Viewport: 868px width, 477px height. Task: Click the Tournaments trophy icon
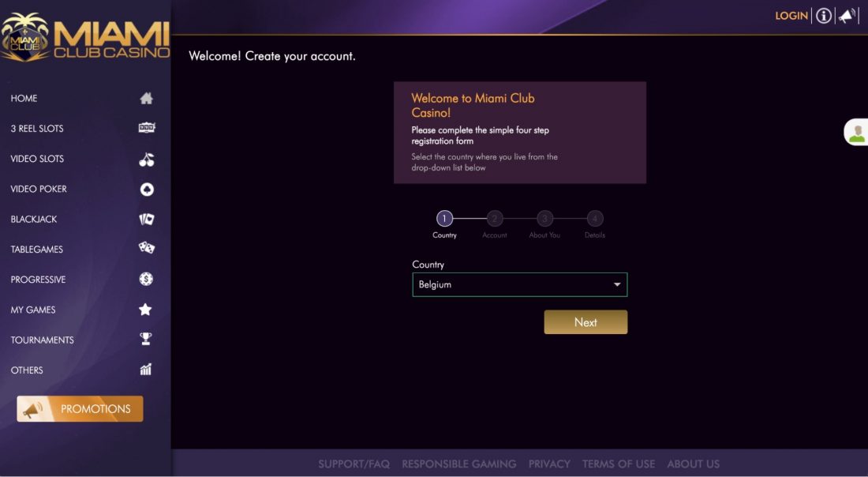[x=146, y=339]
